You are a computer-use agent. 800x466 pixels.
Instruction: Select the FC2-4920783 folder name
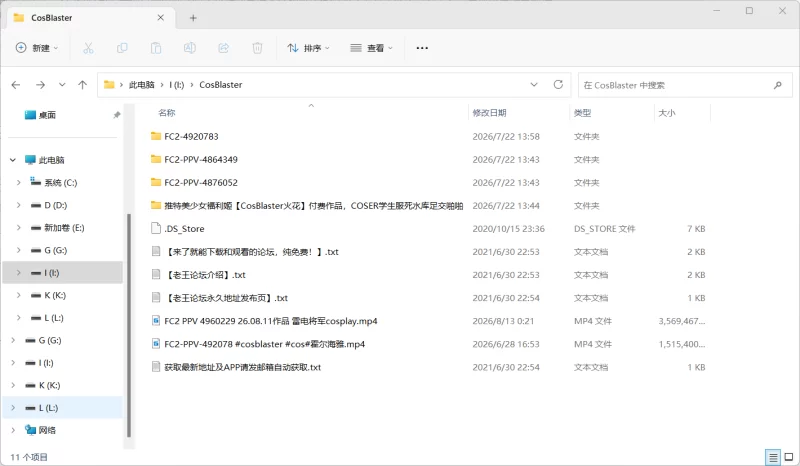pos(191,136)
